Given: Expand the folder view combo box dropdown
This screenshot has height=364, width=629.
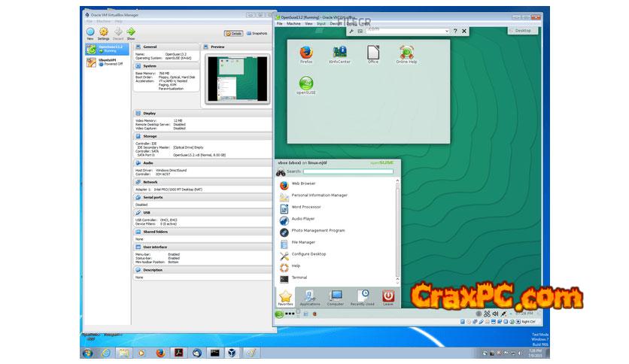Looking at the screenshot, I should 447,31.
